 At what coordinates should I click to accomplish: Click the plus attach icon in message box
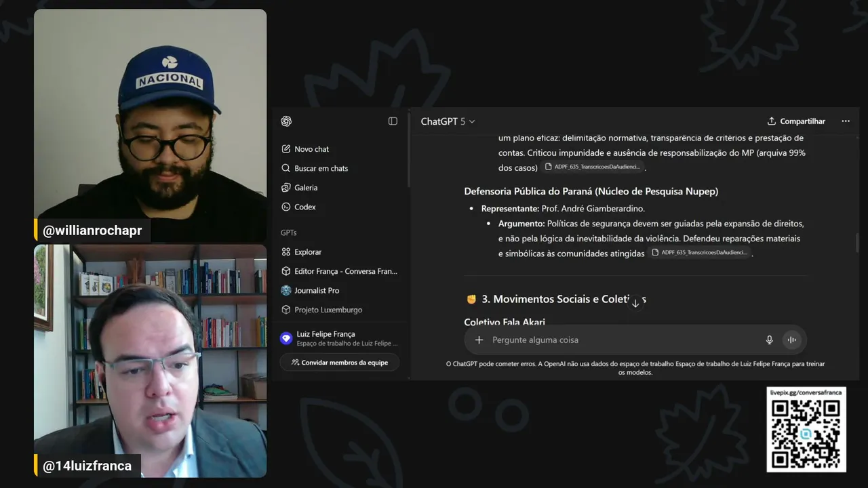[x=479, y=340]
